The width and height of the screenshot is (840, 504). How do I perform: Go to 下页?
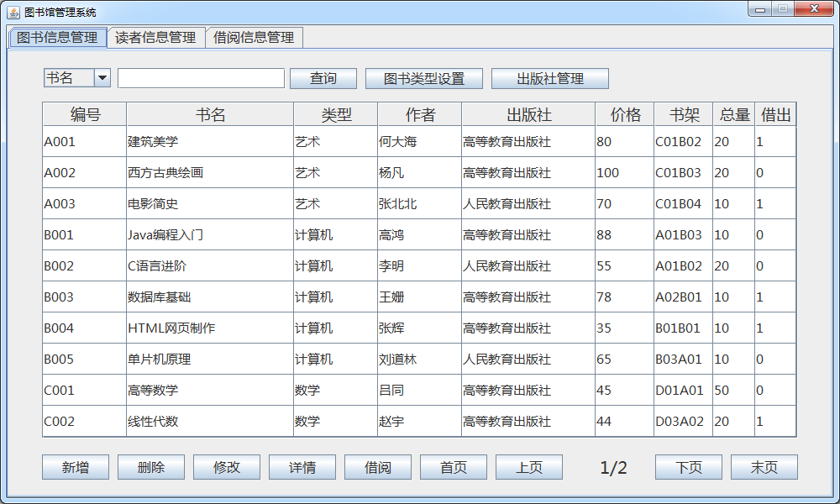[x=689, y=467]
